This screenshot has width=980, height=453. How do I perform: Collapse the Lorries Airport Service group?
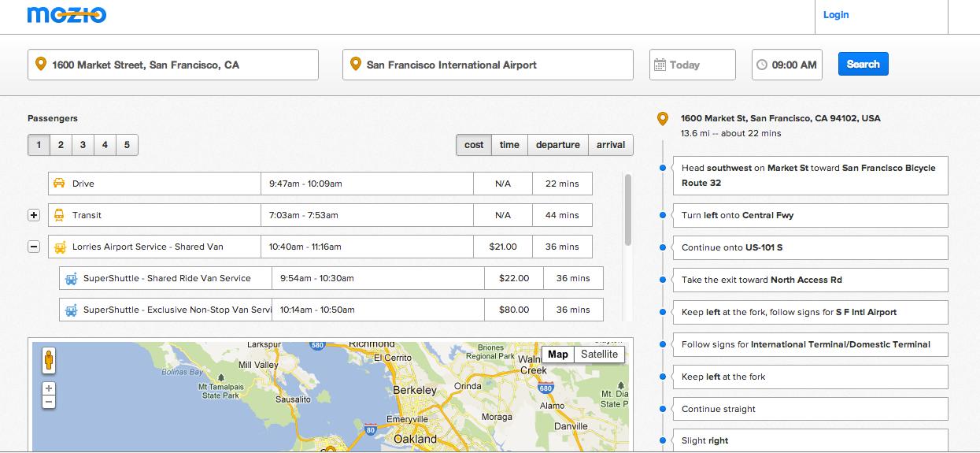[34, 247]
